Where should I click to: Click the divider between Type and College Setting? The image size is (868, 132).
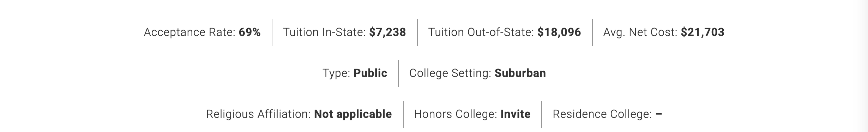(x=398, y=73)
